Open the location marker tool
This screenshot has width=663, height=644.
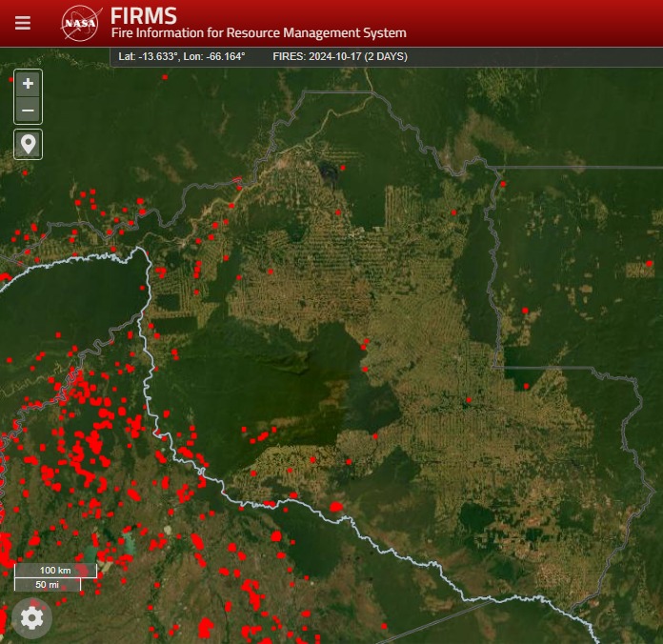click(x=28, y=144)
